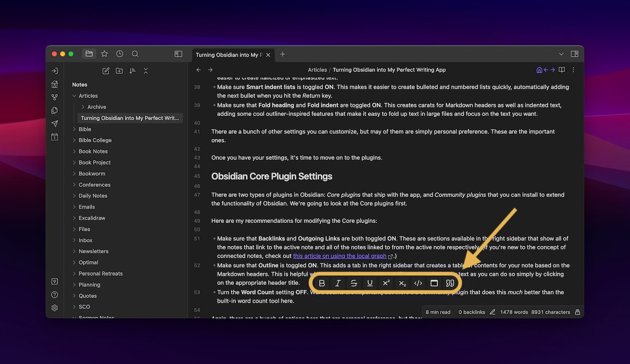Apply bold from the floating toolbar
Screen dimensions: 630x364
[x=322, y=283]
